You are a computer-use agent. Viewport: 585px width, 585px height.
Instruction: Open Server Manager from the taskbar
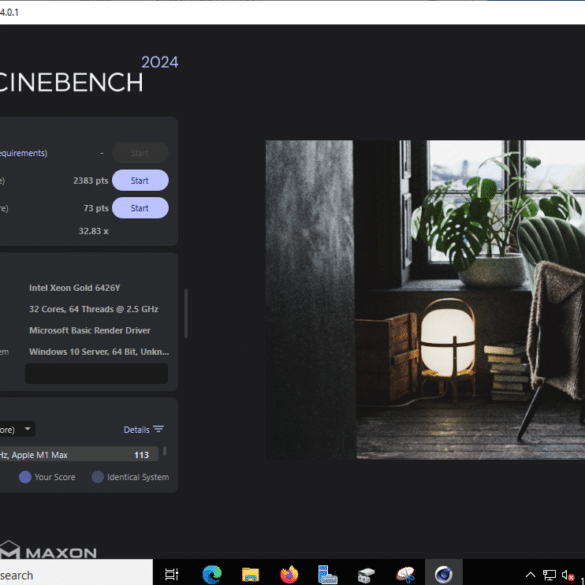pyautogui.click(x=328, y=574)
